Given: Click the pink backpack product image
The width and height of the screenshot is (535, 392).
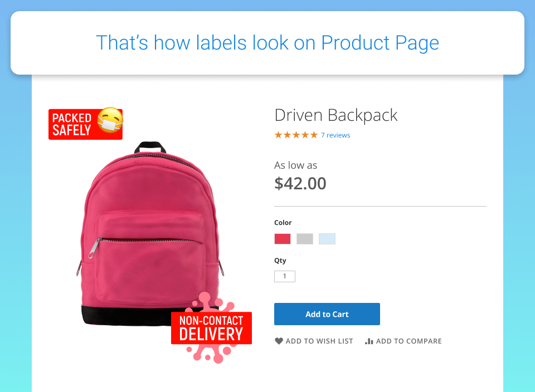Looking at the screenshot, I should pyautogui.click(x=149, y=233).
